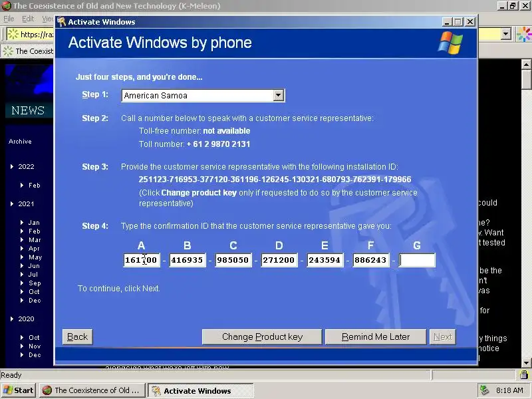Click the browser scrollbar down arrow
The height and width of the screenshot is (399, 532).
click(526, 362)
